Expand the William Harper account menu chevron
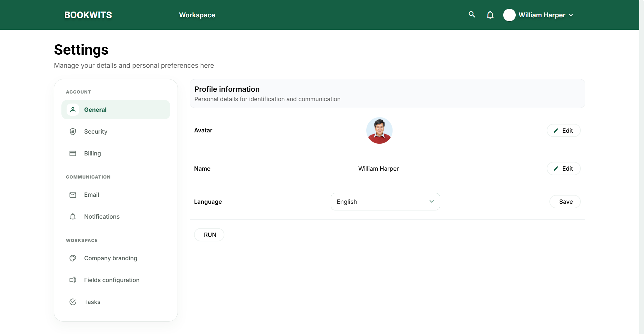This screenshot has height=334, width=644. [571, 15]
